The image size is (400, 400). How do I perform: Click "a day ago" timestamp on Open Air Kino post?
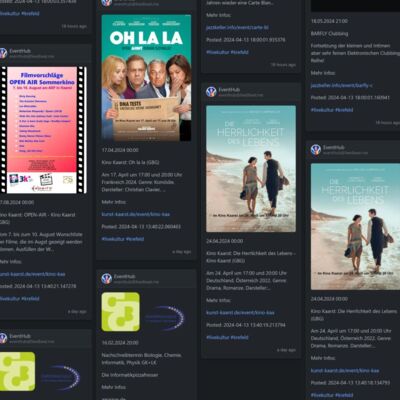pyautogui.click(x=77, y=312)
